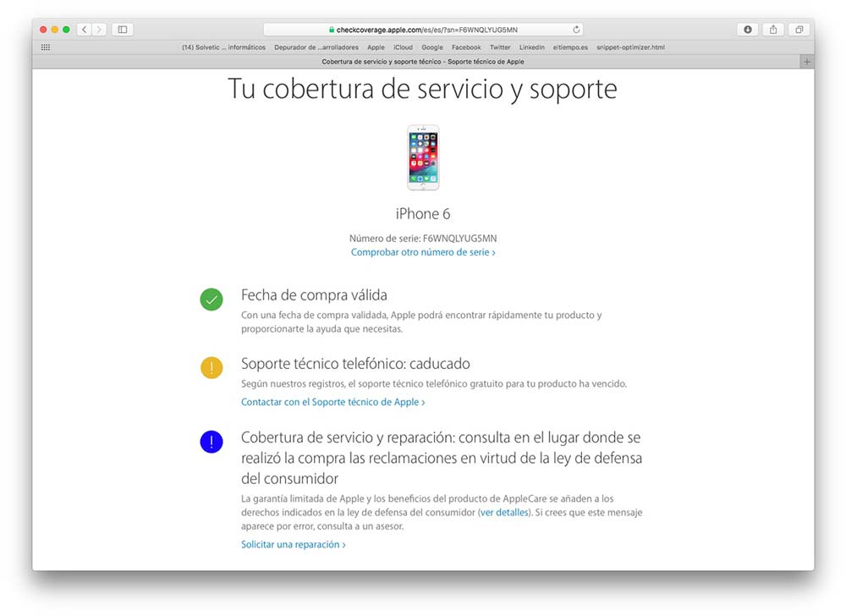
Task: Minimize Safari with the yellow button
Action: [x=54, y=30]
